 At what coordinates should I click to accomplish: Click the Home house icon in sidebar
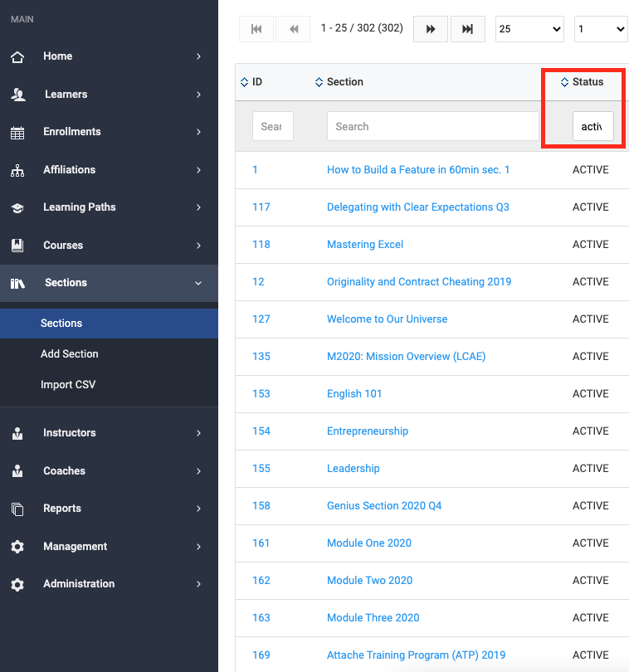17,56
